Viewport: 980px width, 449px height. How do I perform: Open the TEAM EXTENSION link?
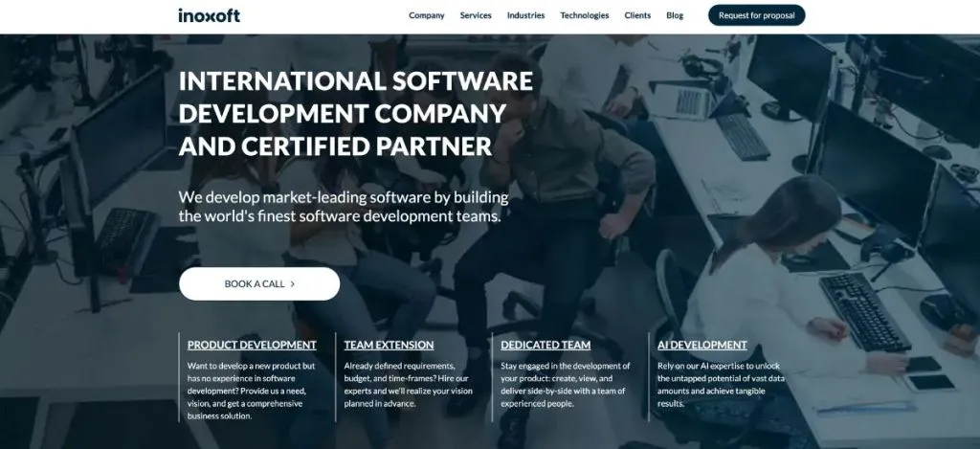coord(389,345)
